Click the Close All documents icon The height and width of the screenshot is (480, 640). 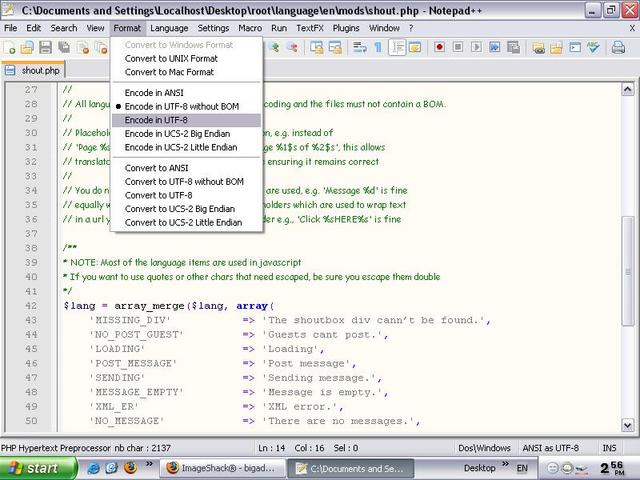[x=102, y=48]
